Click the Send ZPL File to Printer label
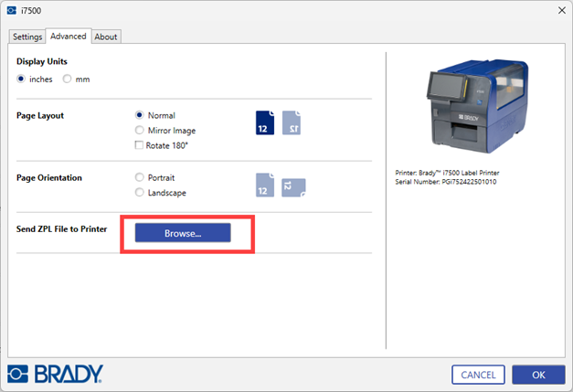 point(61,229)
